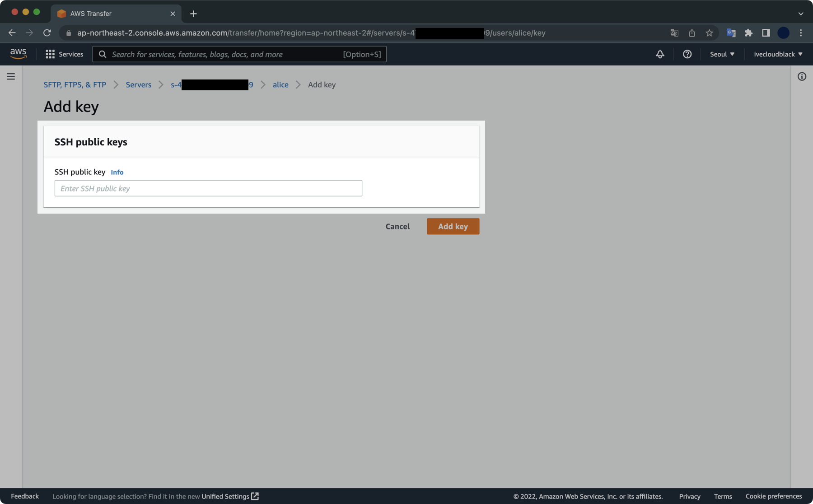Open the Servers breadcrumb link
This screenshot has height=504, width=813.
click(138, 84)
